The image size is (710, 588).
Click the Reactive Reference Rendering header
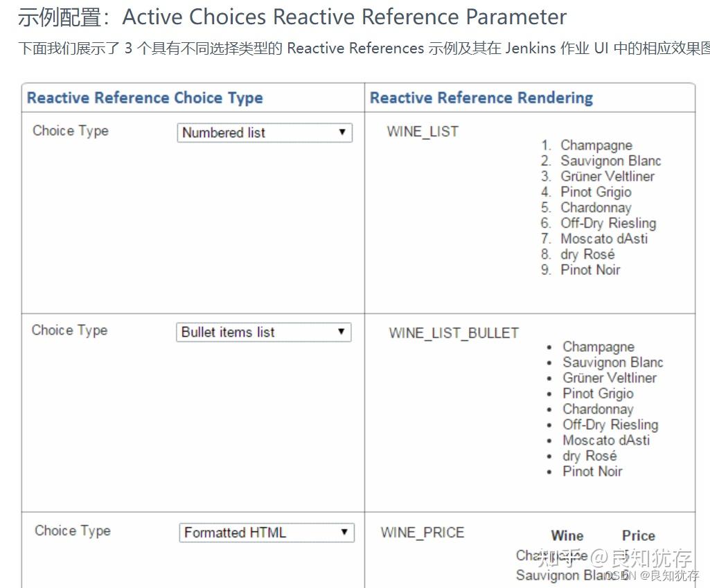click(481, 98)
